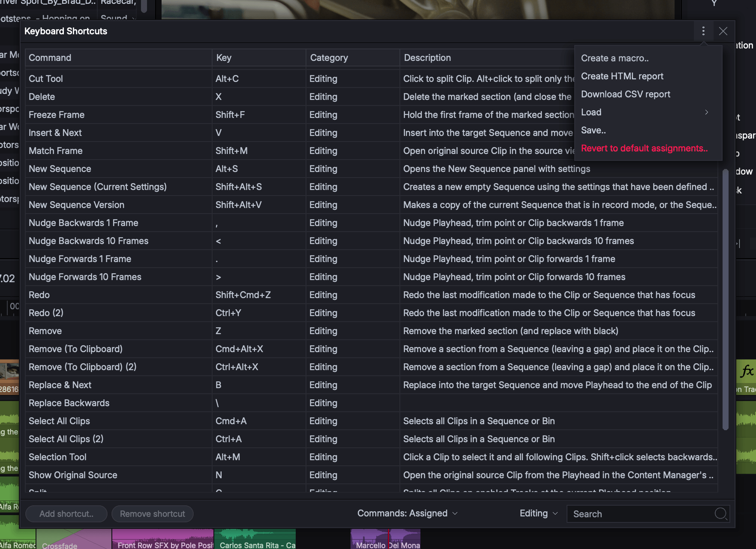Click the Crossfade clip in timeline
The height and width of the screenshot is (549, 756).
click(74, 539)
